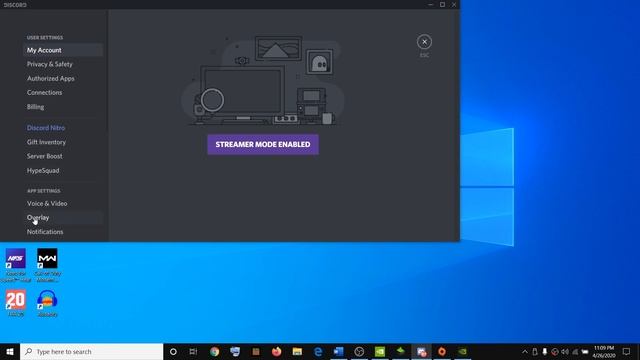Open the clock and date flyout
This screenshot has height=360, width=640.
tap(604, 351)
